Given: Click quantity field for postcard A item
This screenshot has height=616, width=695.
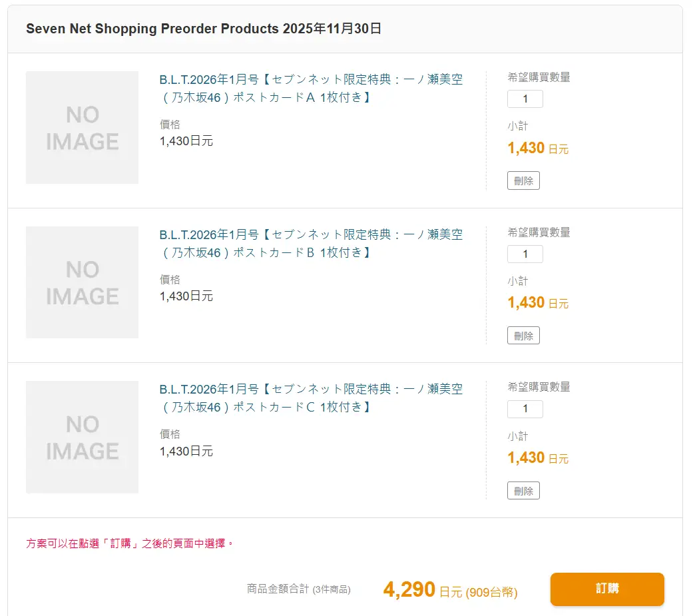Looking at the screenshot, I should pyautogui.click(x=525, y=99).
